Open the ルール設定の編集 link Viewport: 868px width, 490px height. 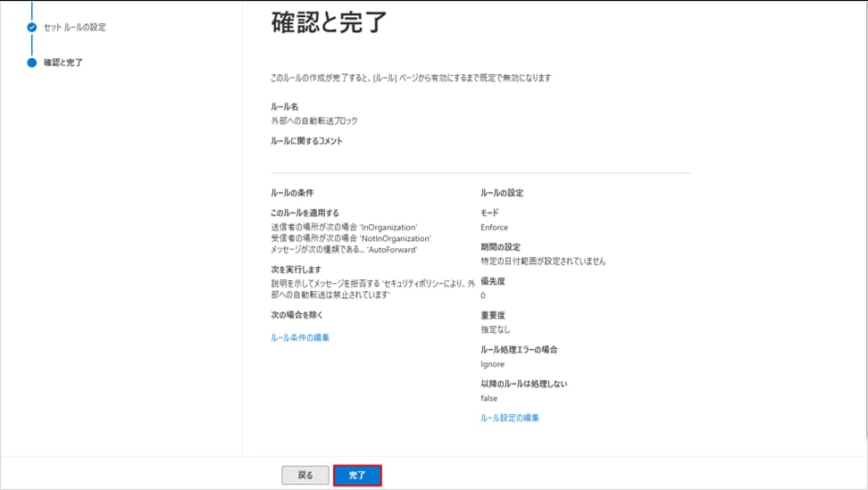(x=510, y=418)
